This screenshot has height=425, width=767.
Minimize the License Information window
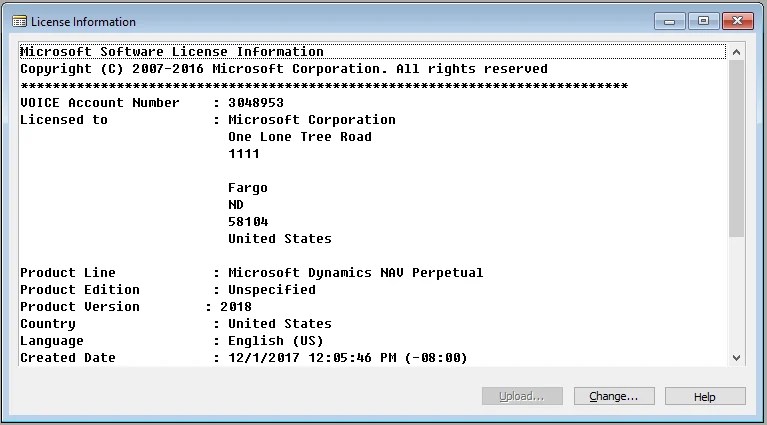670,21
